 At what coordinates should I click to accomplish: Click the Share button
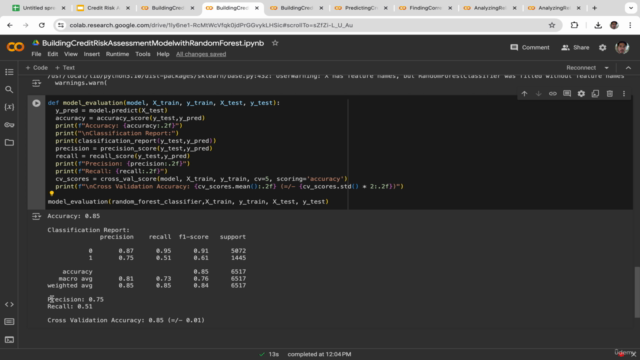575,48
